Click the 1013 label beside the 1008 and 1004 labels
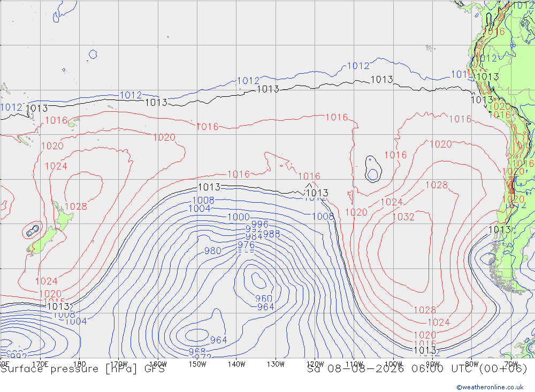Screen dimensions: 535x392 coord(58,307)
